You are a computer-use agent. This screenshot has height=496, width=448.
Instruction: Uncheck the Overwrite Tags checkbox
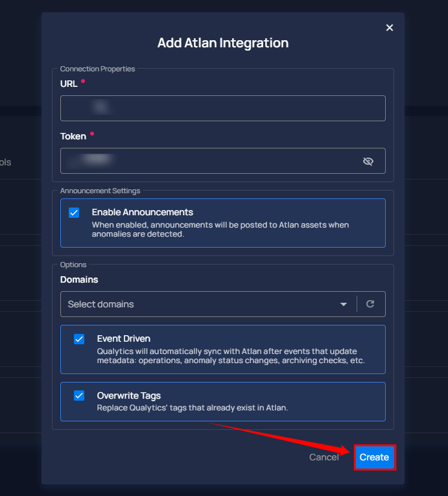coord(79,396)
